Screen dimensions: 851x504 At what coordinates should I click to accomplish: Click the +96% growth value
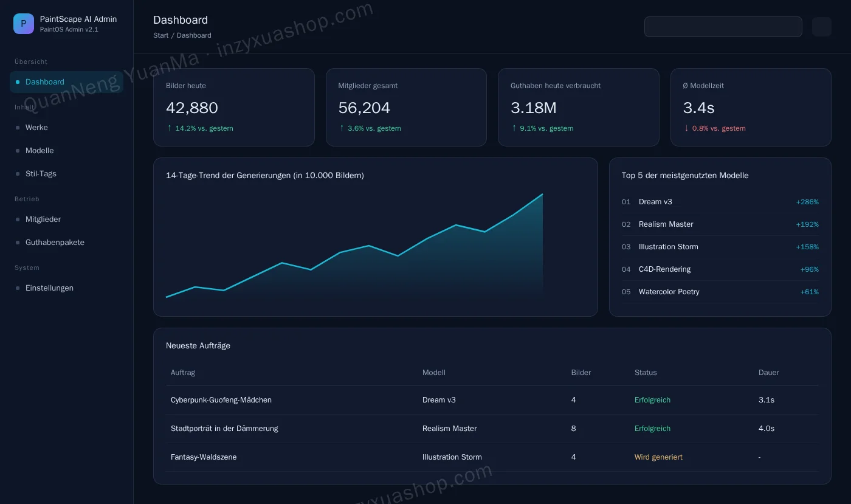click(x=810, y=269)
